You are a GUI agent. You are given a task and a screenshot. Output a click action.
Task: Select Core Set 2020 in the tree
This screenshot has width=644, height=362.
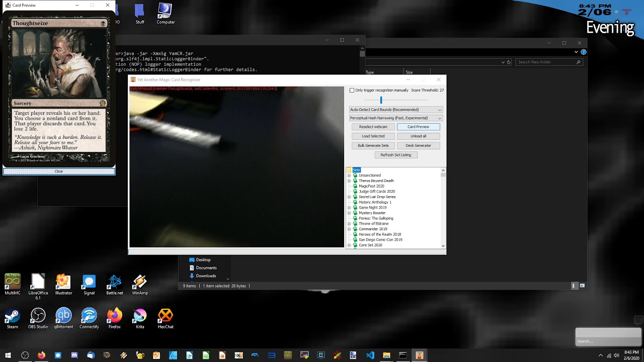pyautogui.click(x=370, y=245)
